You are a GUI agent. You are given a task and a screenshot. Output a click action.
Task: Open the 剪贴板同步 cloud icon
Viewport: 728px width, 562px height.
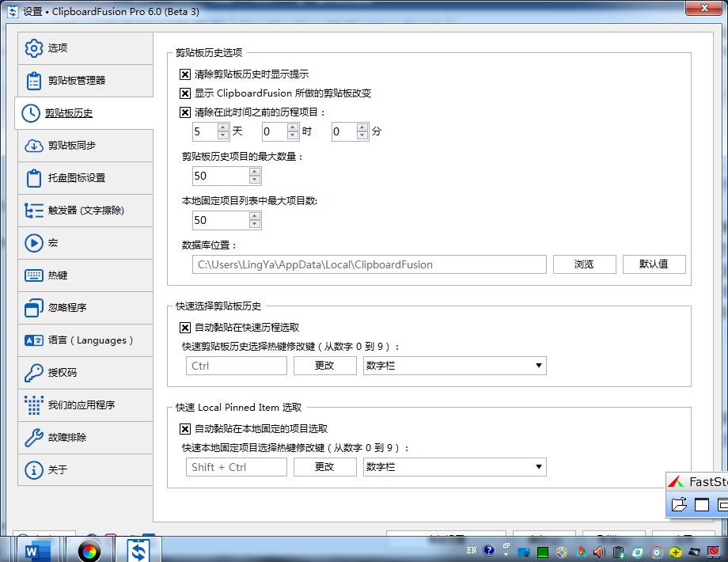34,146
